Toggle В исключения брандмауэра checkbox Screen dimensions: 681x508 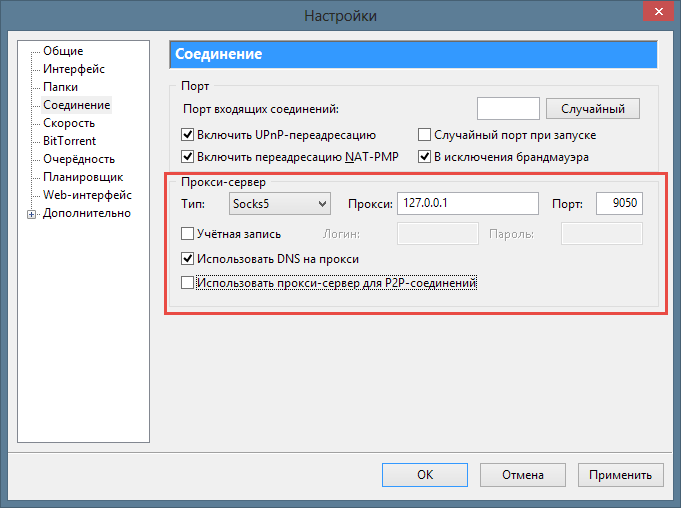click(x=424, y=157)
